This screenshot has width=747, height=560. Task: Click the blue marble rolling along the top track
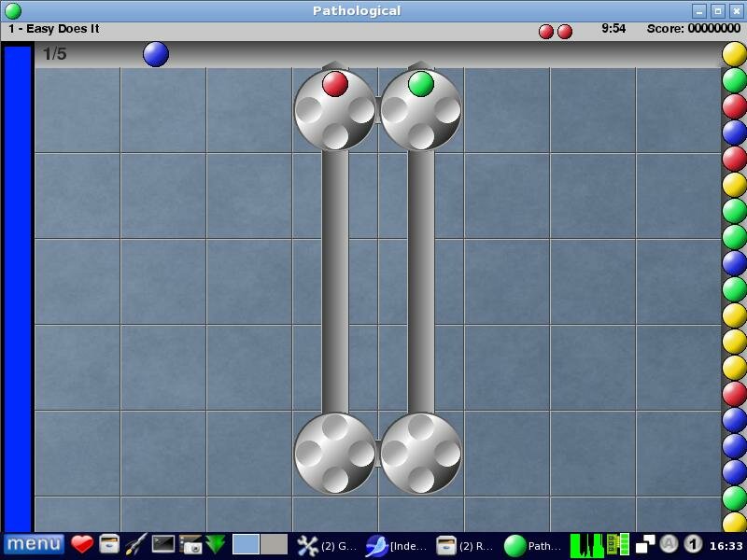click(x=156, y=54)
